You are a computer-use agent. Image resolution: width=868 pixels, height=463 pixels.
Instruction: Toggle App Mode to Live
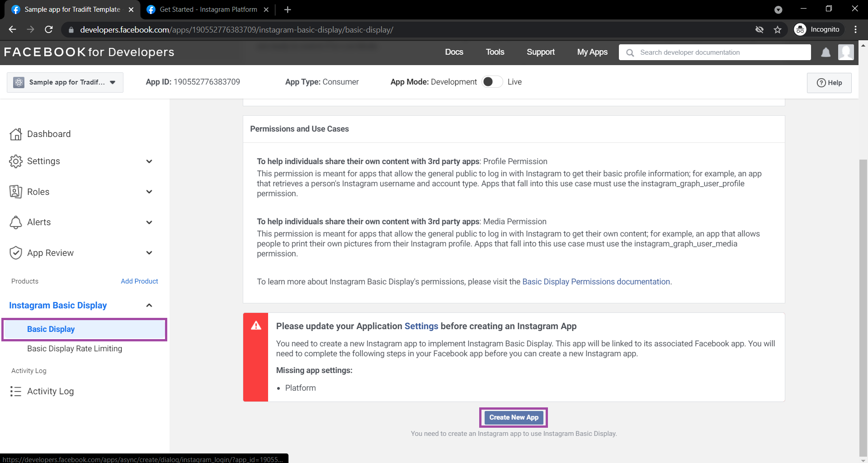pyautogui.click(x=492, y=82)
